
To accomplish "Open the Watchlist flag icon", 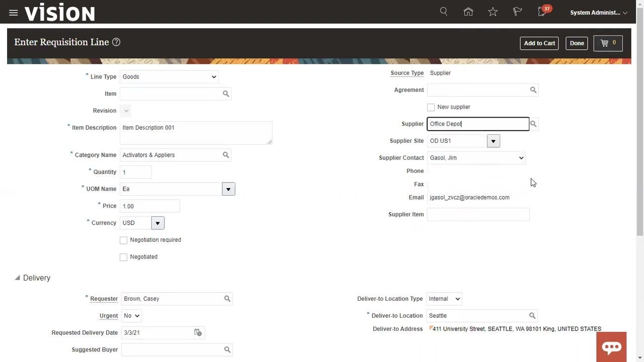I will point(518,12).
